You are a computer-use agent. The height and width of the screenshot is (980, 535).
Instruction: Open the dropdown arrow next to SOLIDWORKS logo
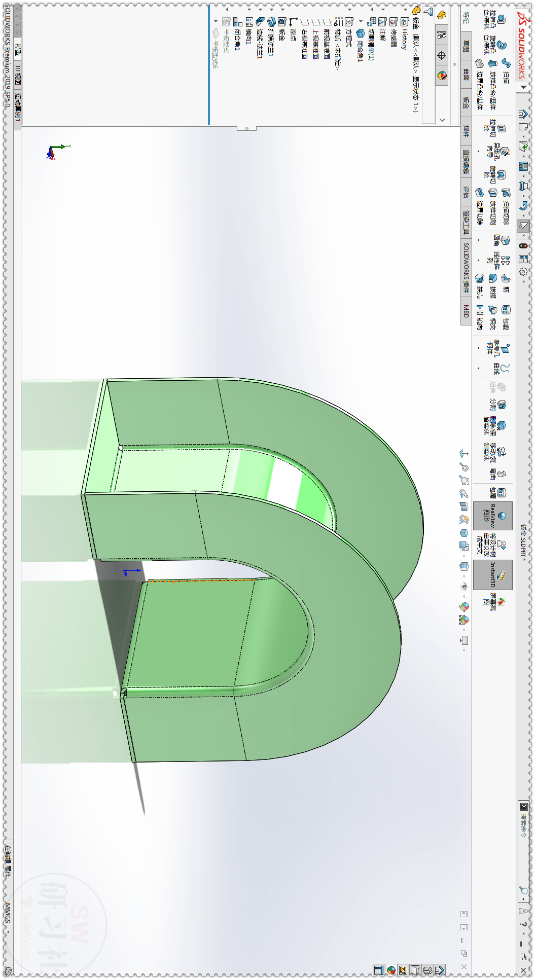coord(523,87)
